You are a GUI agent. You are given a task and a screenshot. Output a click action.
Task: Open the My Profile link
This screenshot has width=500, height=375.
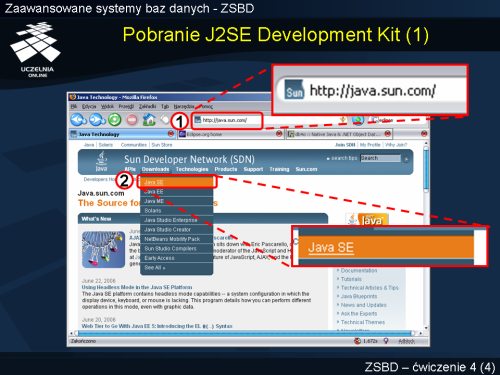[370, 145]
